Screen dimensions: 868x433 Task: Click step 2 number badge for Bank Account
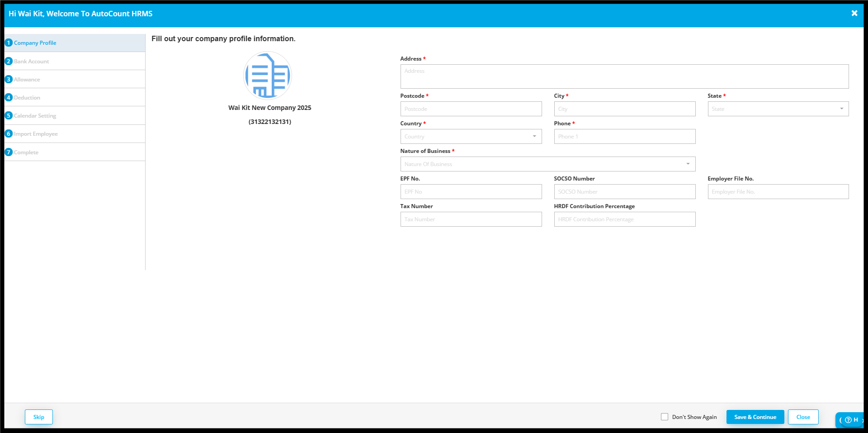click(x=9, y=61)
